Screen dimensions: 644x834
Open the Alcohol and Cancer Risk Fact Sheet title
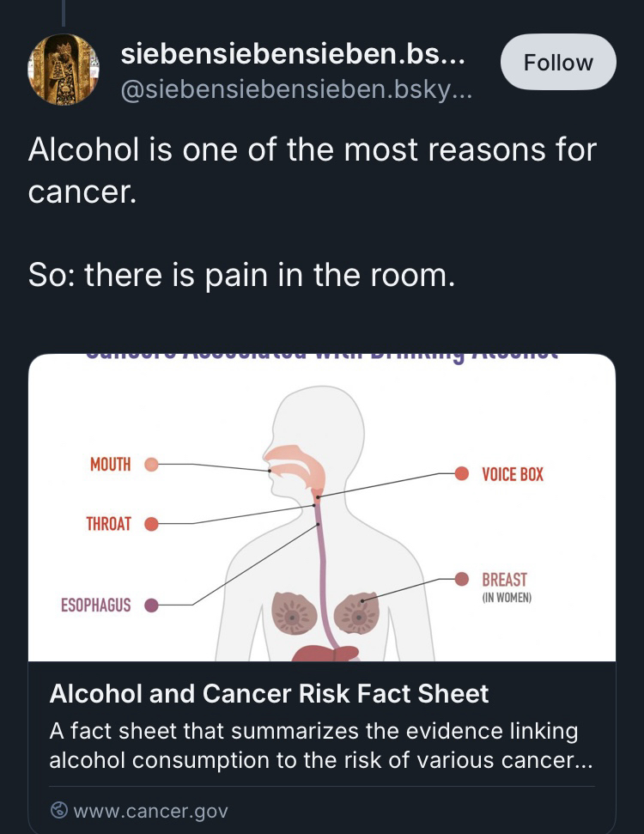pyautogui.click(x=269, y=693)
